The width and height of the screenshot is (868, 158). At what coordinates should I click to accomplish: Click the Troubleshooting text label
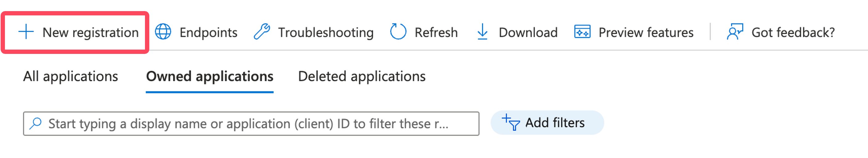click(326, 33)
